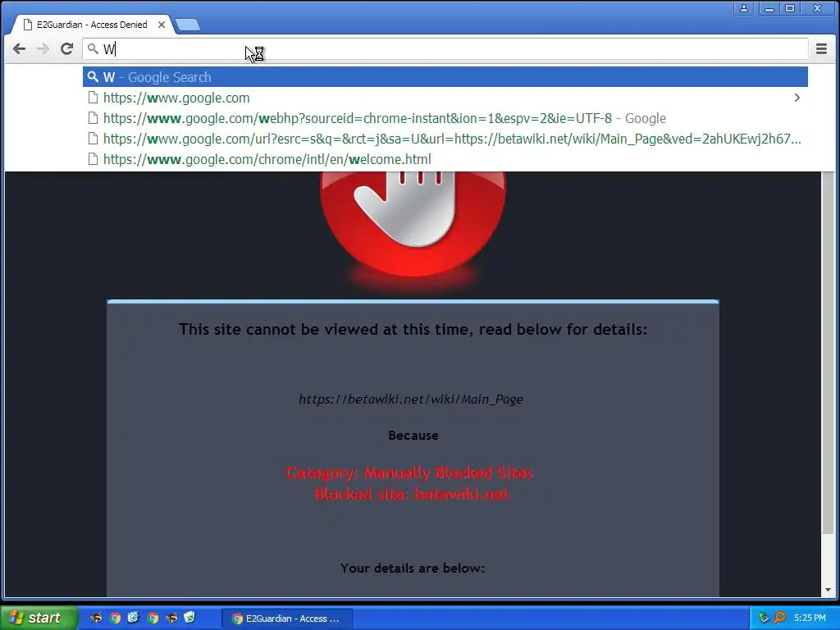Viewport: 840px width, 630px height.
Task: Launch Chrome icon left of the blue 'e' icon
Action: [x=115, y=619]
